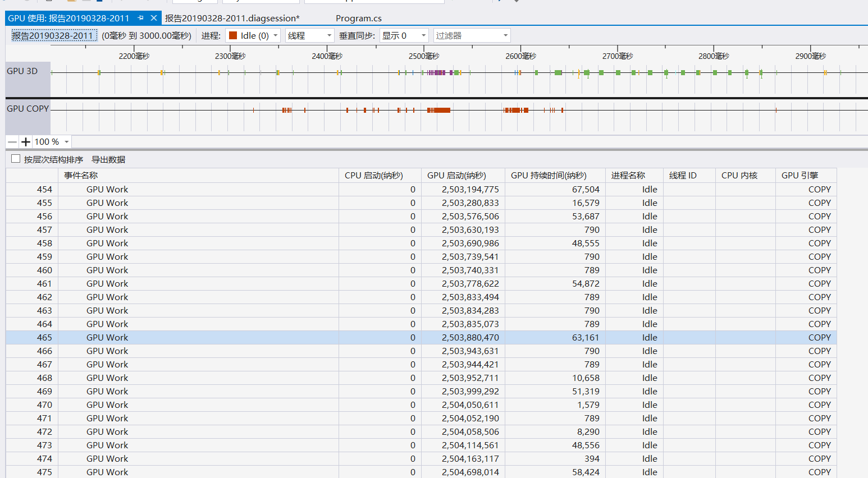Click duration value 67,504
Image resolution: width=868 pixels, height=478 pixels.
tap(586, 190)
